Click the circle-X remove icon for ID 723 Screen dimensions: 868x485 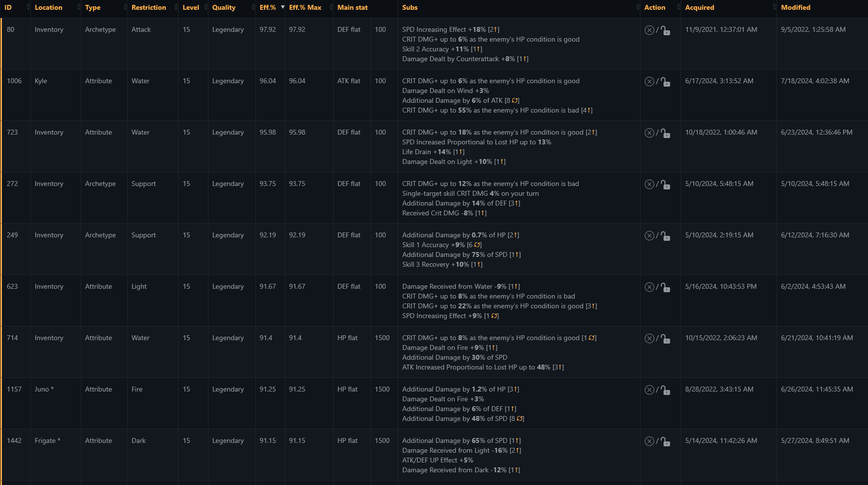click(x=649, y=133)
